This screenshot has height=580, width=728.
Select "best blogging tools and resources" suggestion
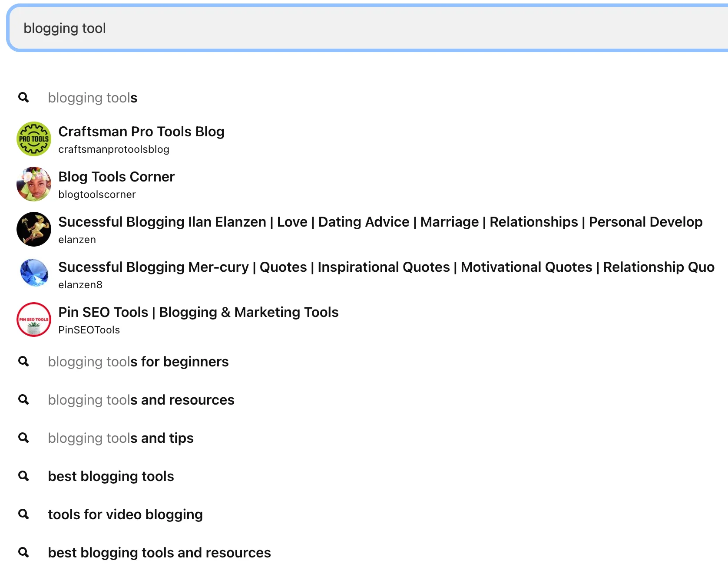[x=159, y=552]
